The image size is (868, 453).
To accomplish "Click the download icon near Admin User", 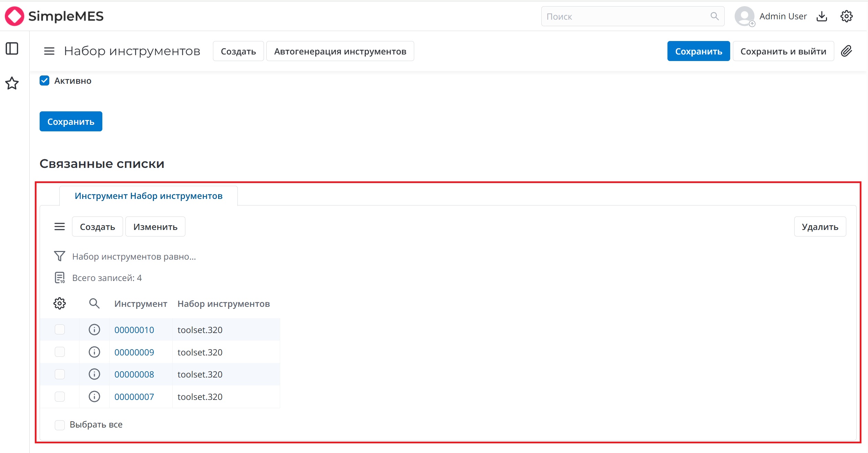I will point(822,16).
